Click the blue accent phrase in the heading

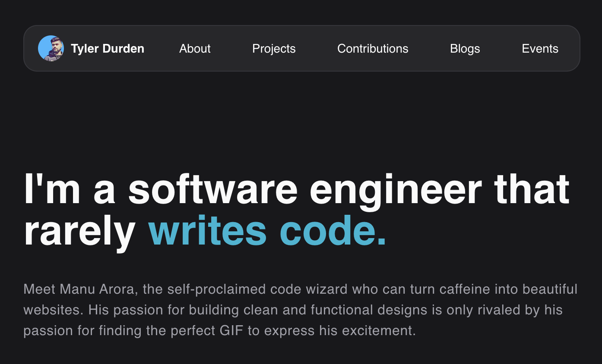pyautogui.click(x=268, y=230)
